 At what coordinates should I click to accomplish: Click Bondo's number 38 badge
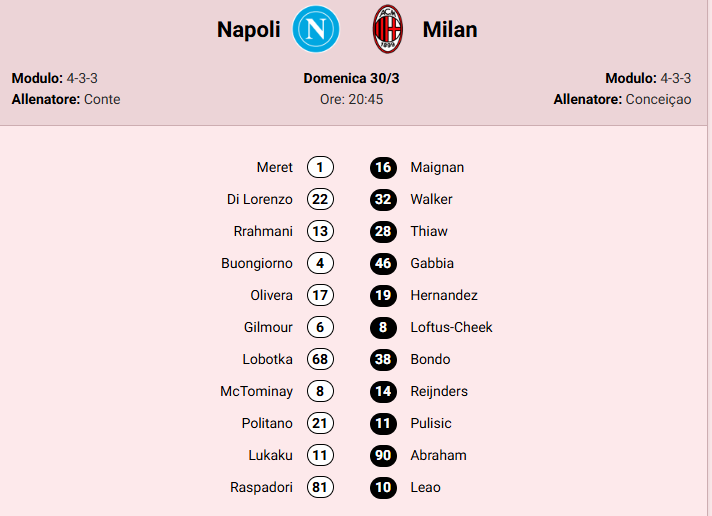(383, 359)
